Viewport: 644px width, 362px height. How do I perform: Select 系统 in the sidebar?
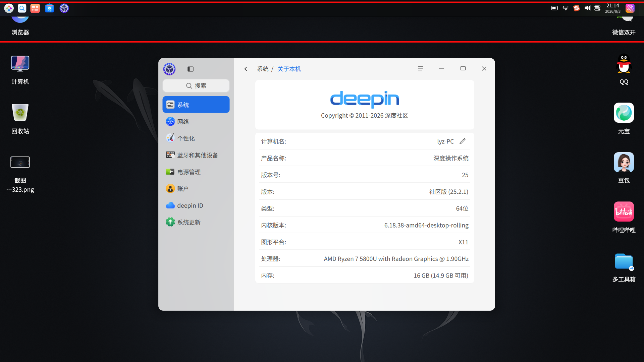click(x=196, y=105)
